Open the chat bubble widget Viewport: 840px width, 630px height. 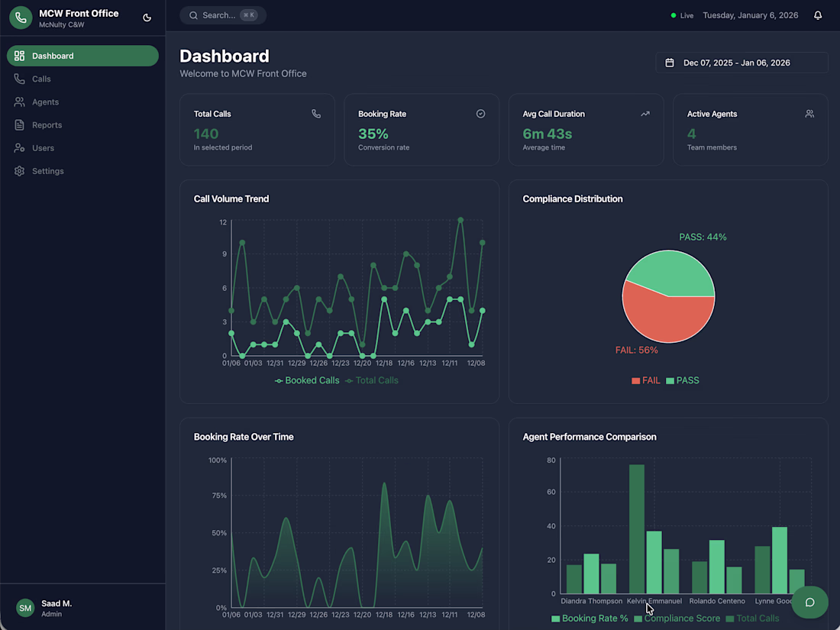(809, 603)
